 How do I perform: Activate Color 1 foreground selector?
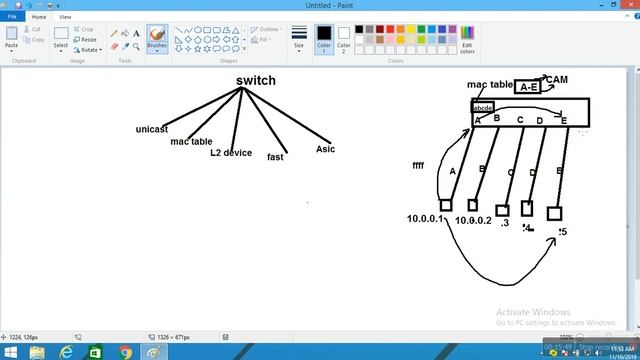click(324, 40)
